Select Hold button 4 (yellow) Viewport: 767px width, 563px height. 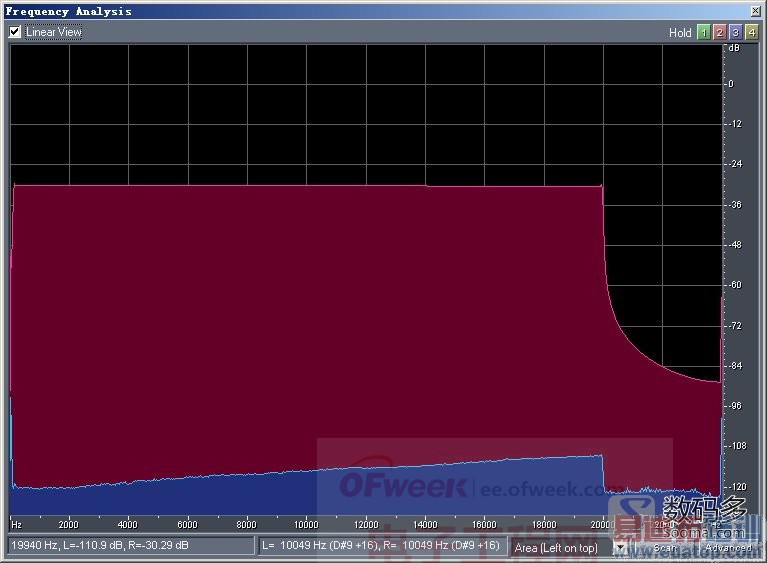pyautogui.click(x=751, y=33)
